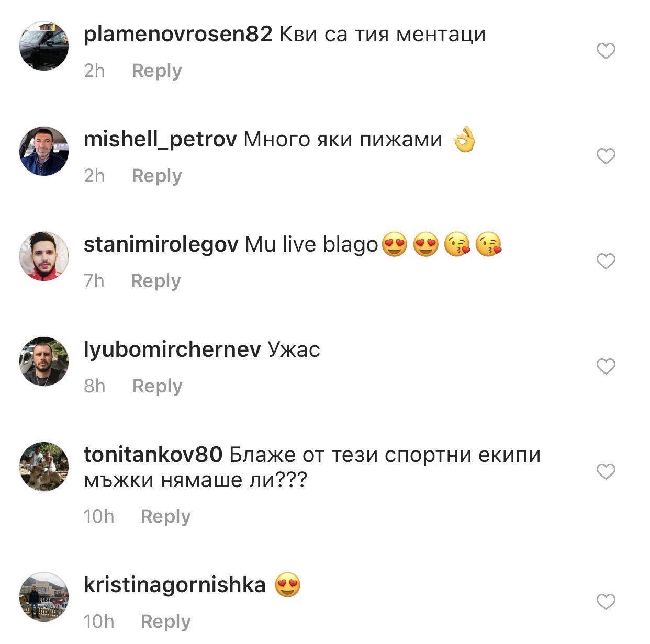The width and height of the screenshot is (650, 644).
Task: Open lyubomirchernev's avatar
Action: tap(44, 361)
